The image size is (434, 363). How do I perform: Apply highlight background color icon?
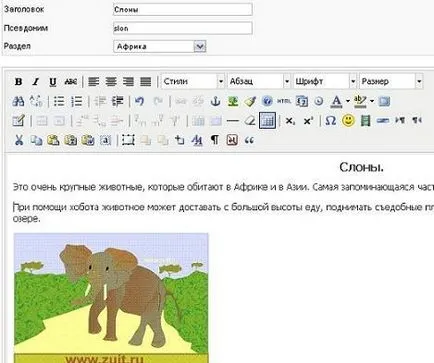click(360, 101)
